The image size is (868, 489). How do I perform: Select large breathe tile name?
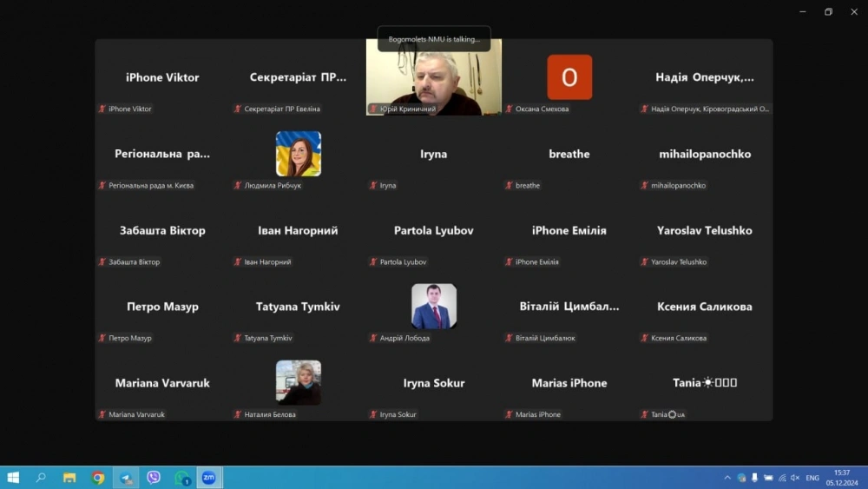[x=569, y=154]
